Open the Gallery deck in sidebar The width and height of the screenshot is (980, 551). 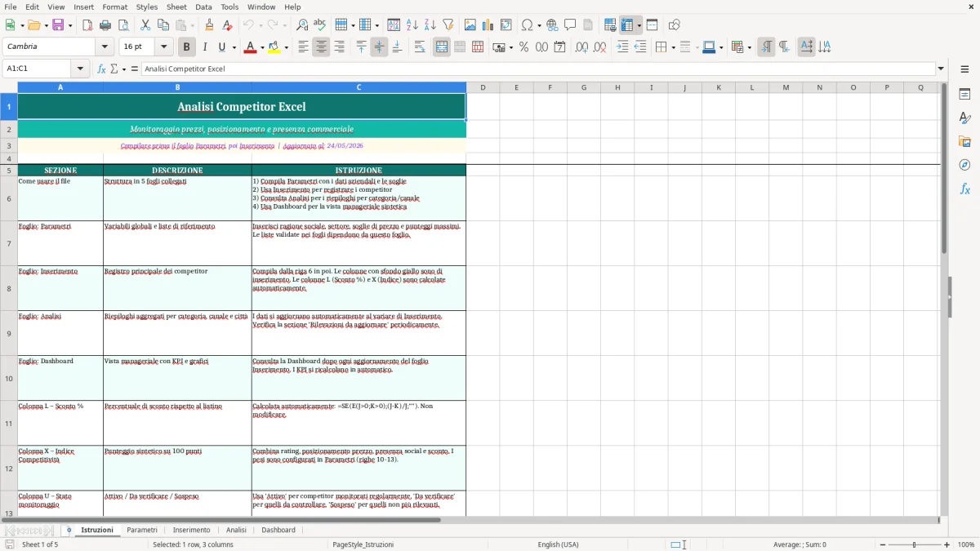(964, 142)
